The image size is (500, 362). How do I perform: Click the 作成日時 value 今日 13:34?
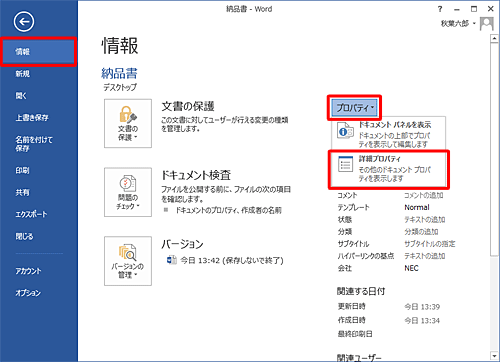422,321
